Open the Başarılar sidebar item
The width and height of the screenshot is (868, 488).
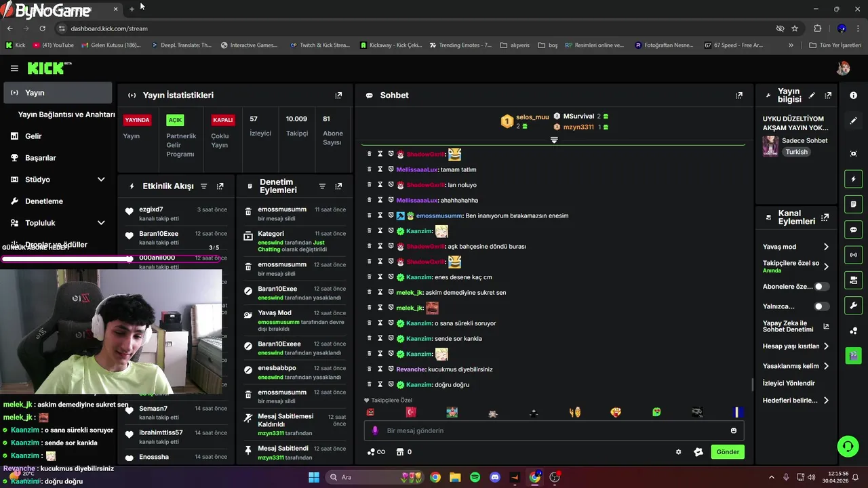tap(57, 158)
